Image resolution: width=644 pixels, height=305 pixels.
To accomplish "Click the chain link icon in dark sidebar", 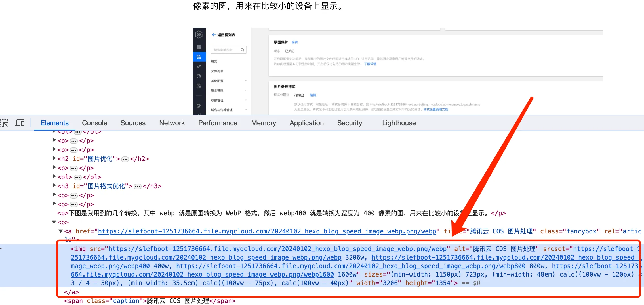I will 199,66.
